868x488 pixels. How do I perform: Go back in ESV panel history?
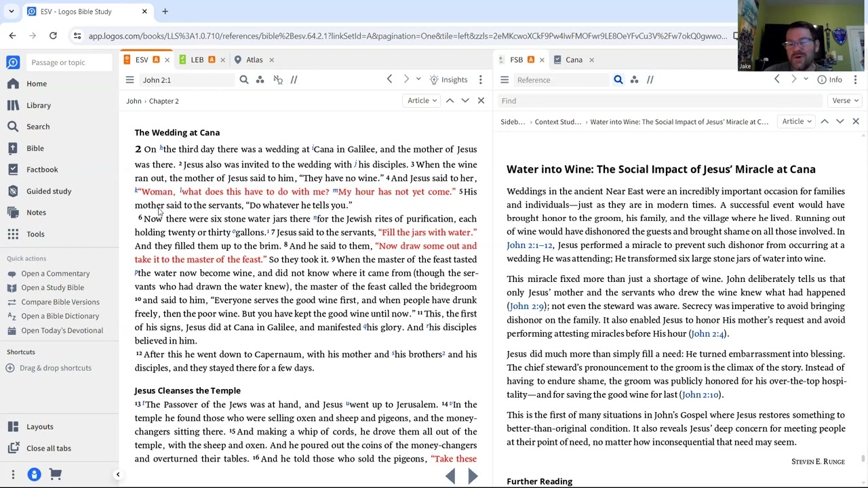pos(389,79)
